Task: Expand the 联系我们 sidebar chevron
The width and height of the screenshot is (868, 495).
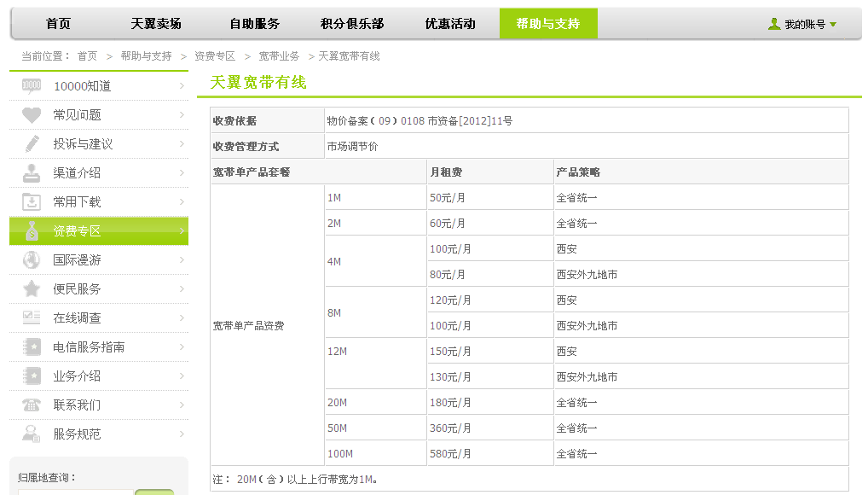Action: [182, 405]
